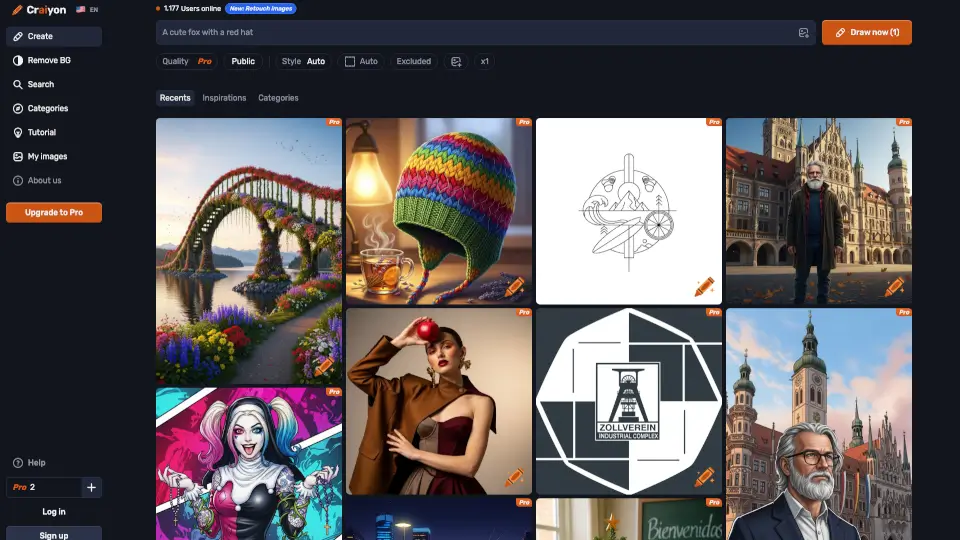Open the EN language selector
This screenshot has height=540, width=960.
pyautogui.click(x=87, y=9)
